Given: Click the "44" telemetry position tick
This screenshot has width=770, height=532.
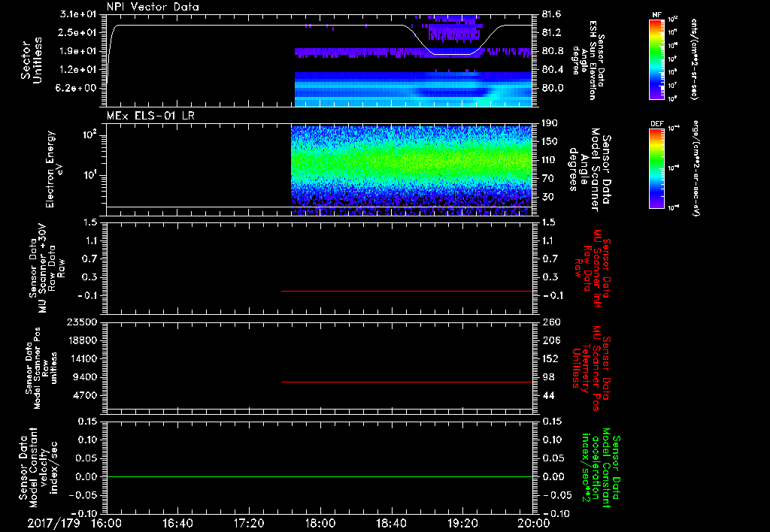Looking at the screenshot, I should point(548,395).
